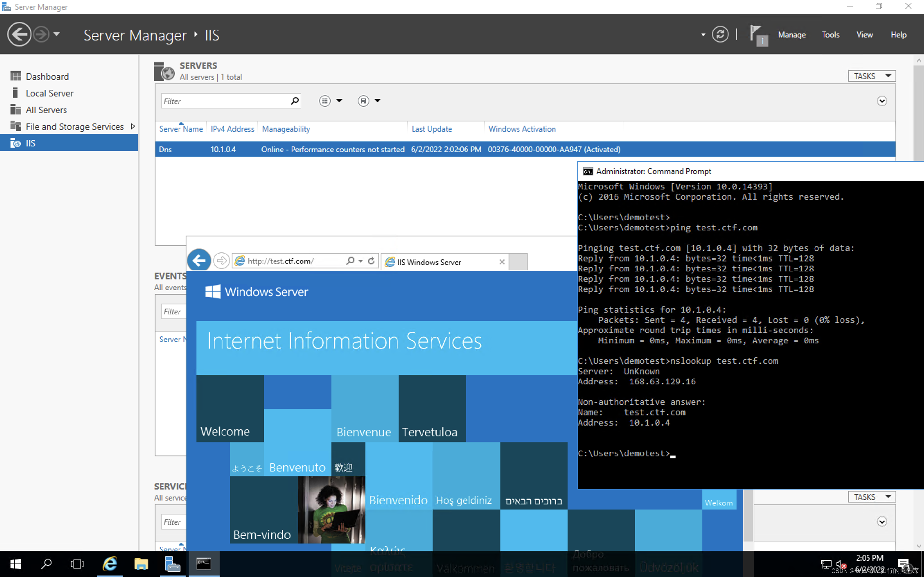Image resolution: width=924 pixels, height=577 pixels.
Task: Click the woman with laptop photo tile
Action: click(331, 510)
